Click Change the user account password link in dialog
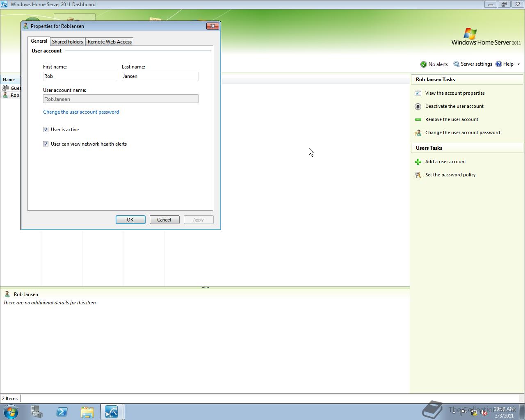Screen dimensions: 525x420 click(81, 112)
